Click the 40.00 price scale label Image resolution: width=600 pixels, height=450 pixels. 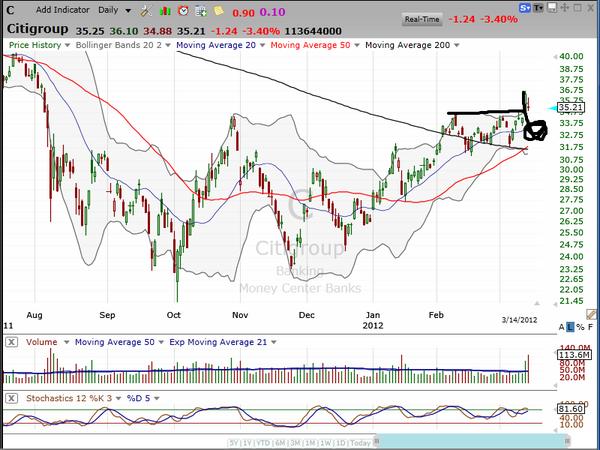(x=571, y=57)
